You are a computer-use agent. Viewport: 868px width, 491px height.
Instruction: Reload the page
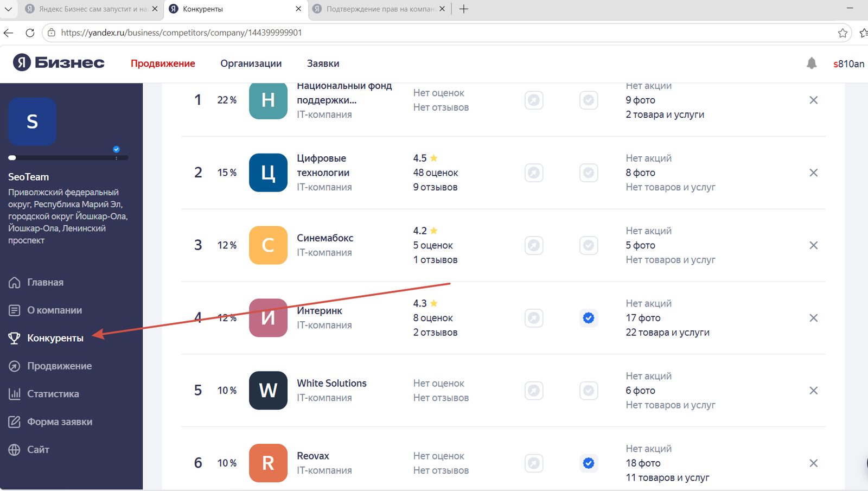coord(30,33)
